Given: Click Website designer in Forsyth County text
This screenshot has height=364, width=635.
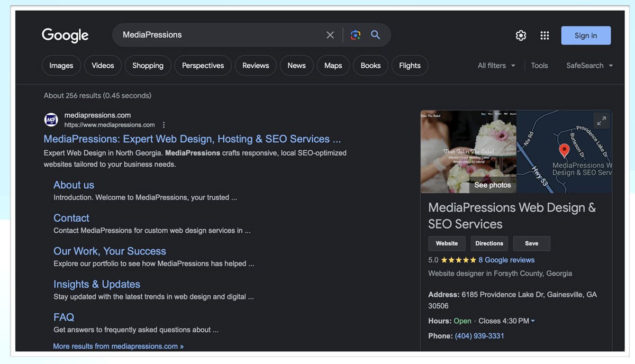Looking at the screenshot, I should pyautogui.click(x=500, y=274).
